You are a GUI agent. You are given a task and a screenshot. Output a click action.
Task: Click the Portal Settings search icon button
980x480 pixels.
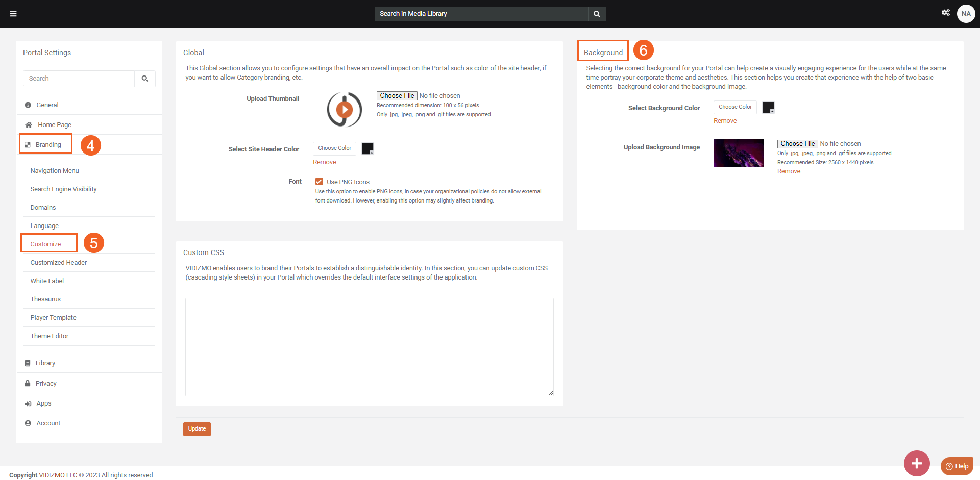(145, 79)
